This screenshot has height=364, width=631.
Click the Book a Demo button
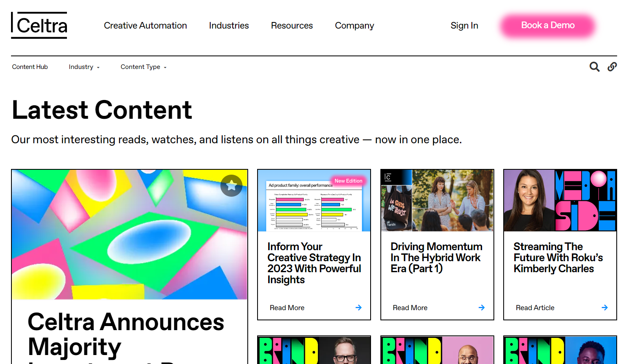[548, 25]
